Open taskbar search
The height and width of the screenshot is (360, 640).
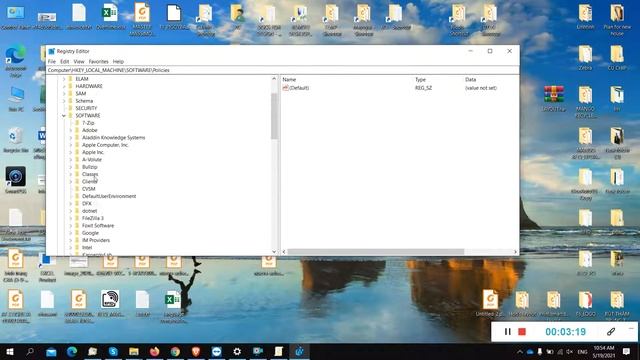[x=30, y=351]
